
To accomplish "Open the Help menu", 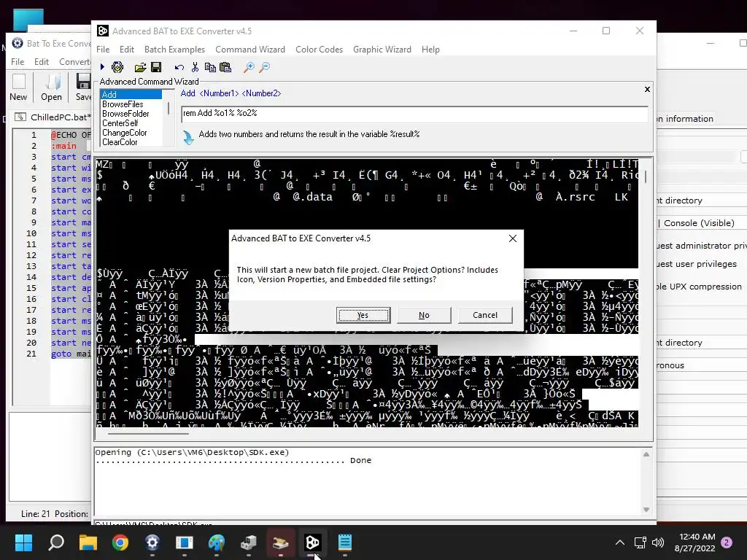I will 430,50.
